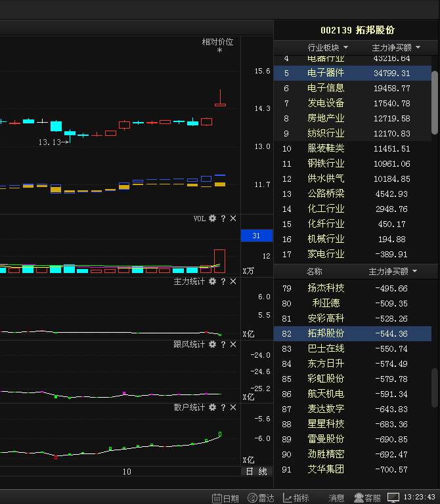Select sector row 家电行业
The width and height of the screenshot is (440, 504).
(353, 254)
